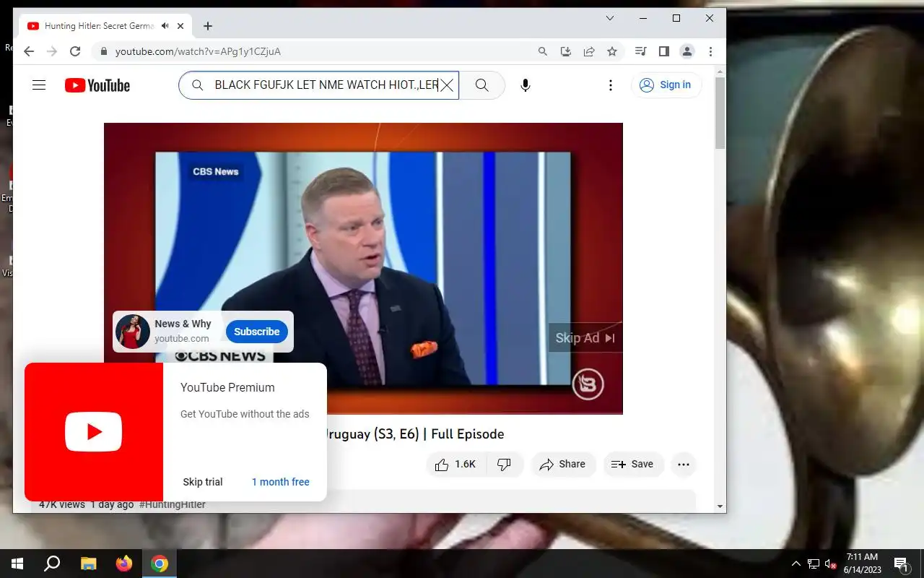Dislike the video
This screenshot has height=578, width=924.
pyautogui.click(x=505, y=465)
